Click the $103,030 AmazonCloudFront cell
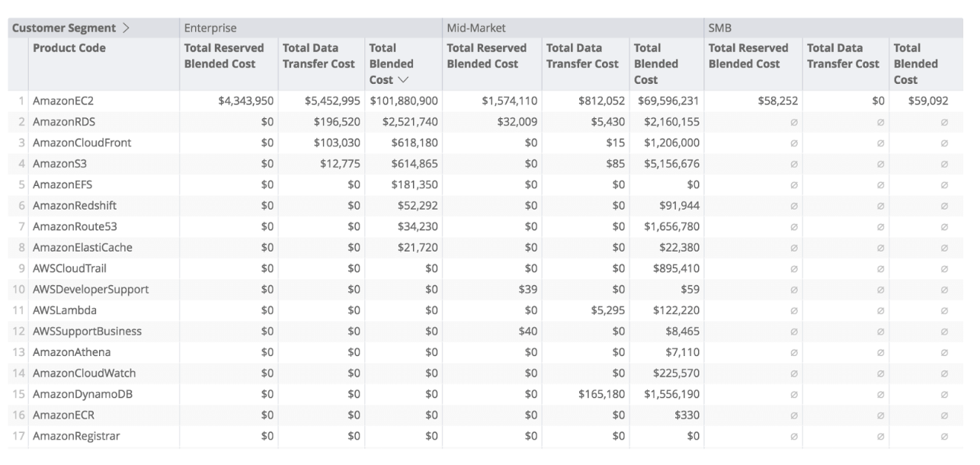 (337, 143)
